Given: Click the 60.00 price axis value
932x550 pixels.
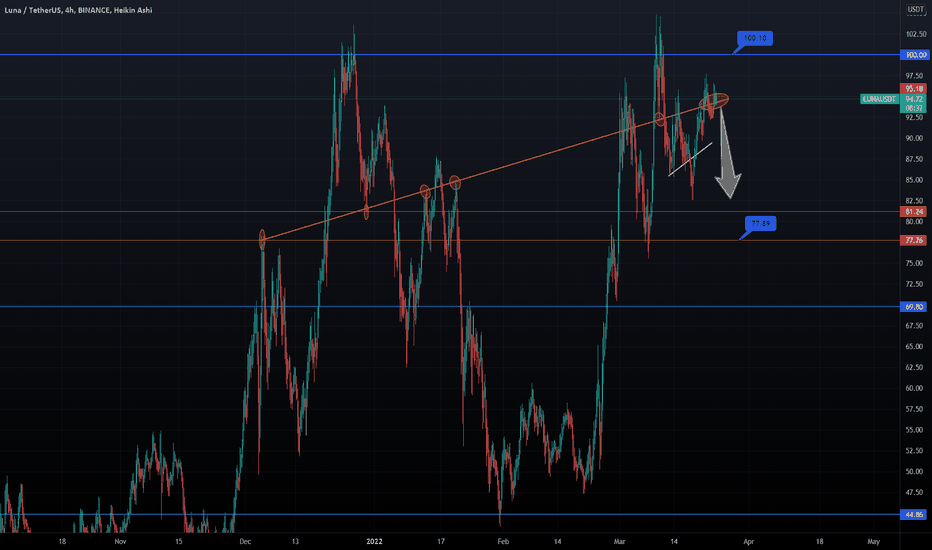Looking at the screenshot, I should [914, 388].
